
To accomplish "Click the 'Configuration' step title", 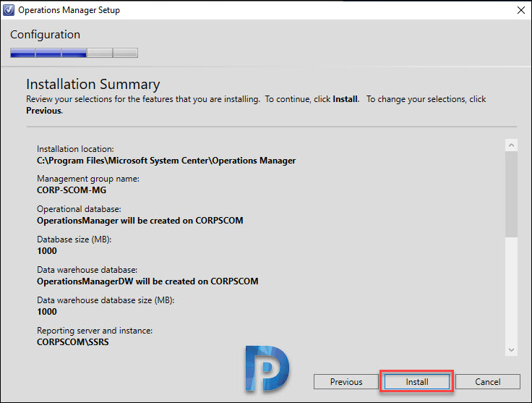I will [x=45, y=35].
